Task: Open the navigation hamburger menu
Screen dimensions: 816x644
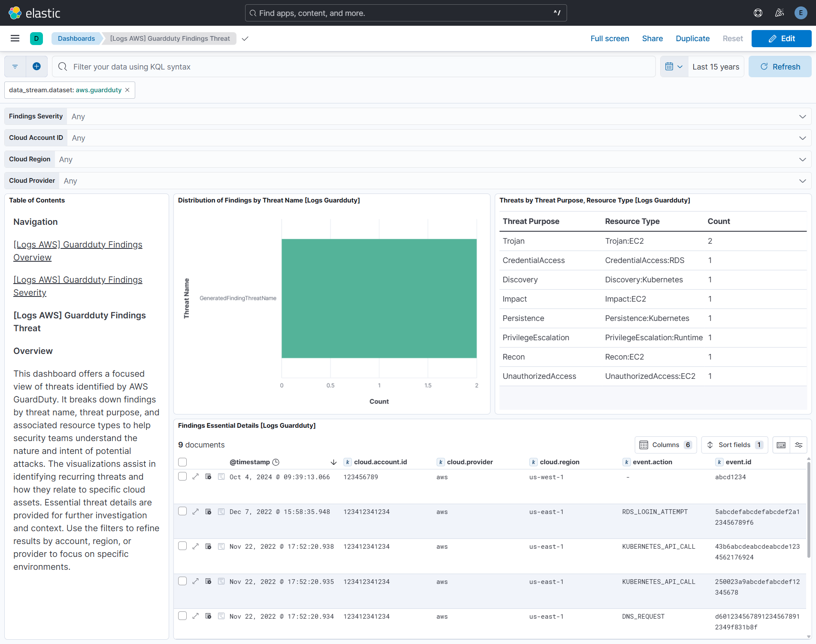Action: pyautogui.click(x=15, y=39)
